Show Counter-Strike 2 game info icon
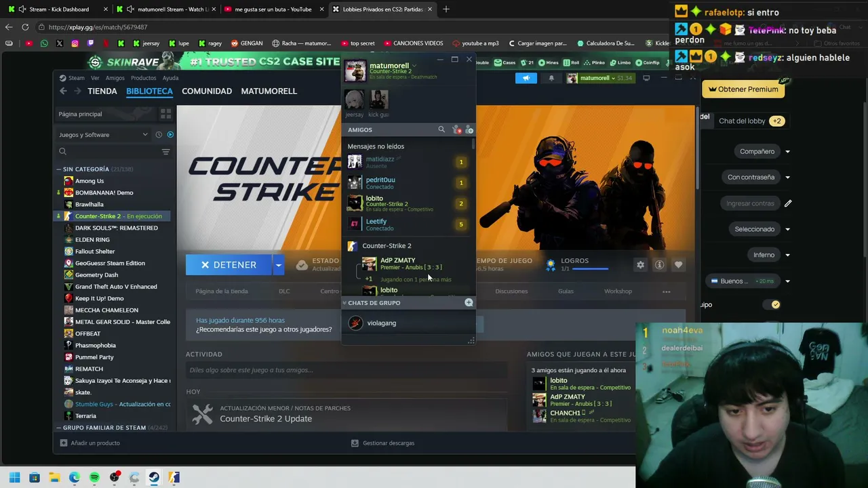This screenshot has width=868, height=488. pos(659,265)
